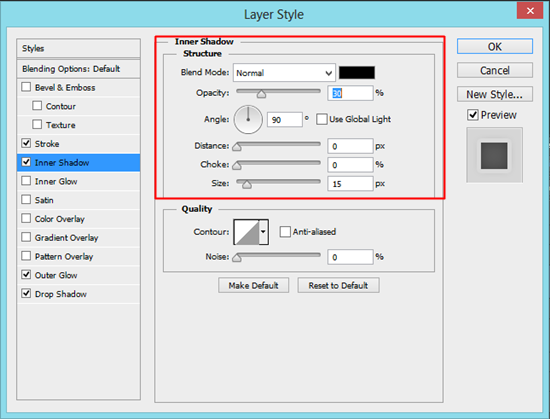Viewport: 550px width, 419px height.
Task: Toggle the Use Global Light checkbox
Action: 322,119
